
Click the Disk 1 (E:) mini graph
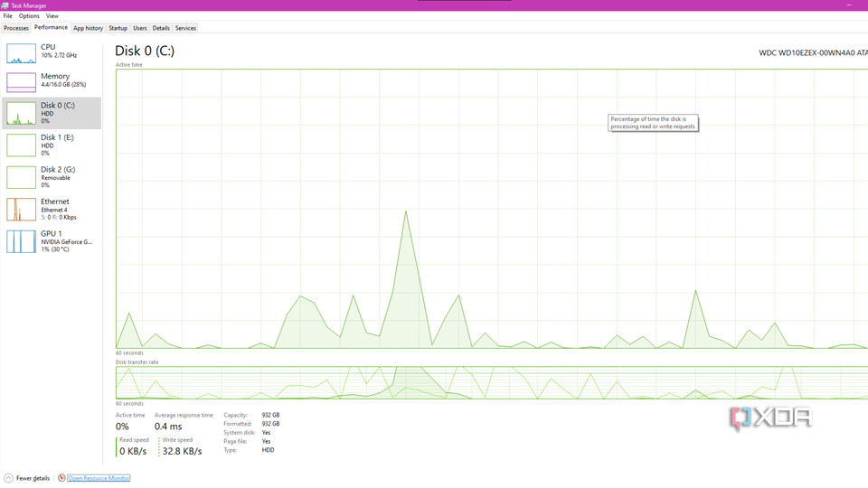21,145
